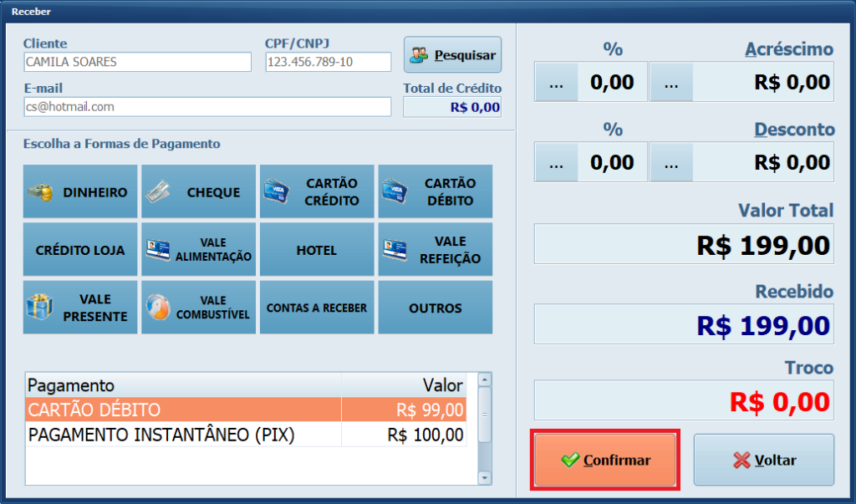
Task: Select CARTÃO DÉBITO payment button
Action: click(x=436, y=192)
